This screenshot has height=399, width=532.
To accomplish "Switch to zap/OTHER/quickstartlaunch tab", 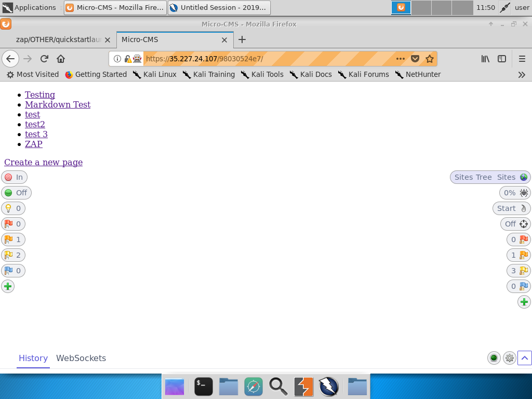I will [x=58, y=39].
